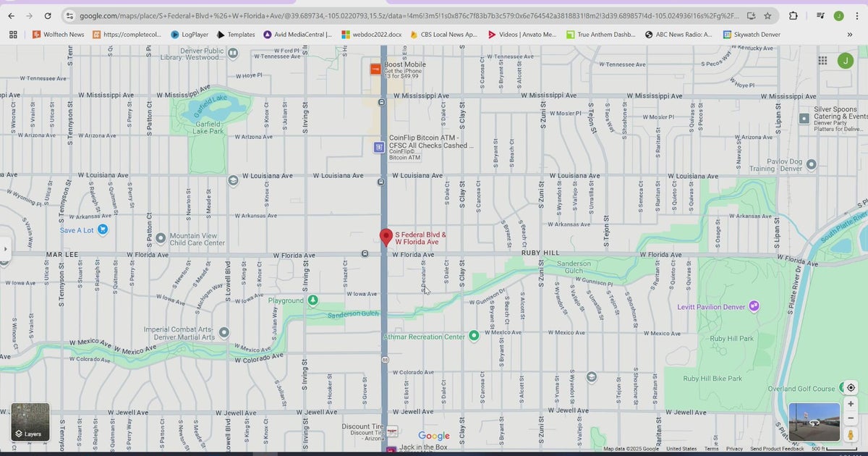The height and width of the screenshot is (456, 868).
Task: Bookmark this page with the star icon
Action: tap(767, 16)
